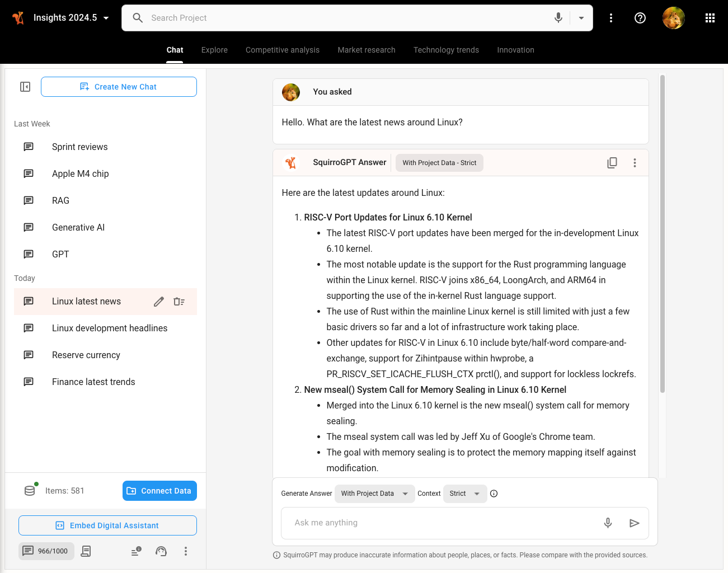Image resolution: width=728 pixels, height=573 pixels.
Task: Click Embed Digital Assistant button
Action: click(107, 525)
